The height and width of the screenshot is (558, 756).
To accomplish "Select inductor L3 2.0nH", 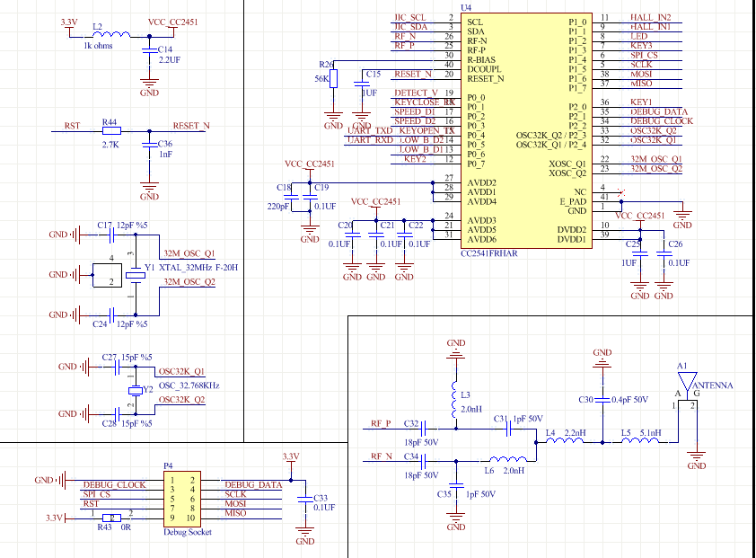I will pyautogui.click(x=454, y=400).
